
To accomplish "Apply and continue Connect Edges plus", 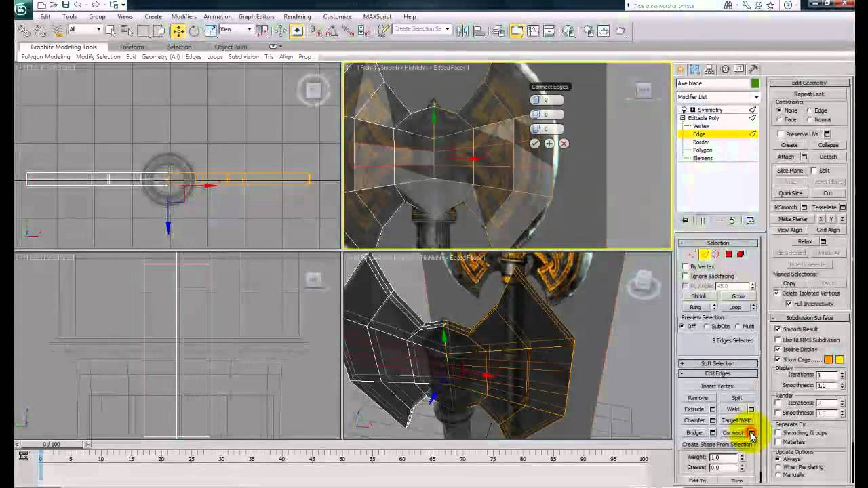I will [x=549, y=144].
